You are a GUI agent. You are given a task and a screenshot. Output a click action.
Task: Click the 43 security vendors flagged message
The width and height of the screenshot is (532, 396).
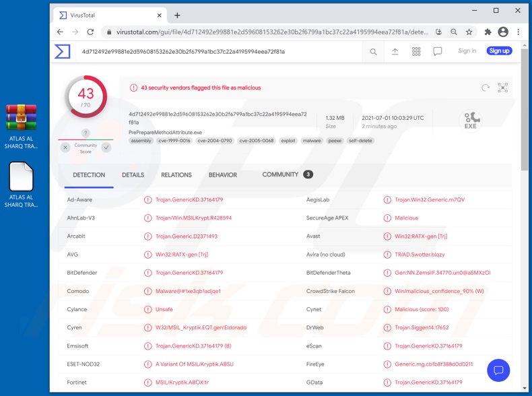(201, 88)
